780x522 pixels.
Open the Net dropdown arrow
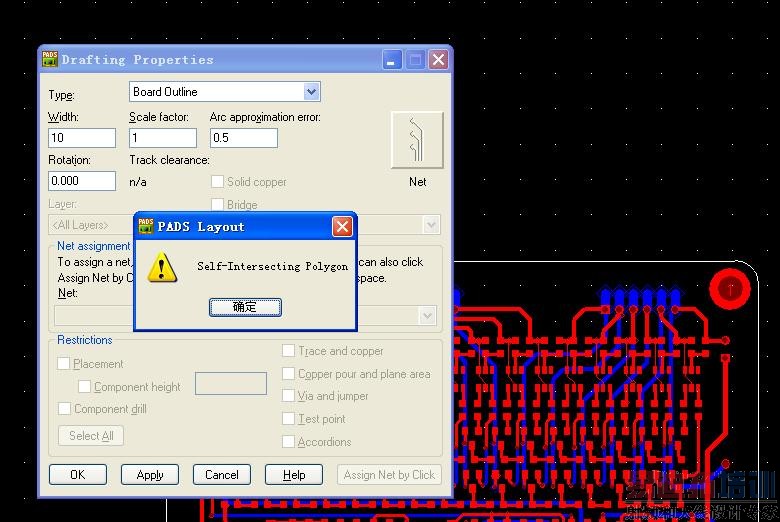(427, 315)
